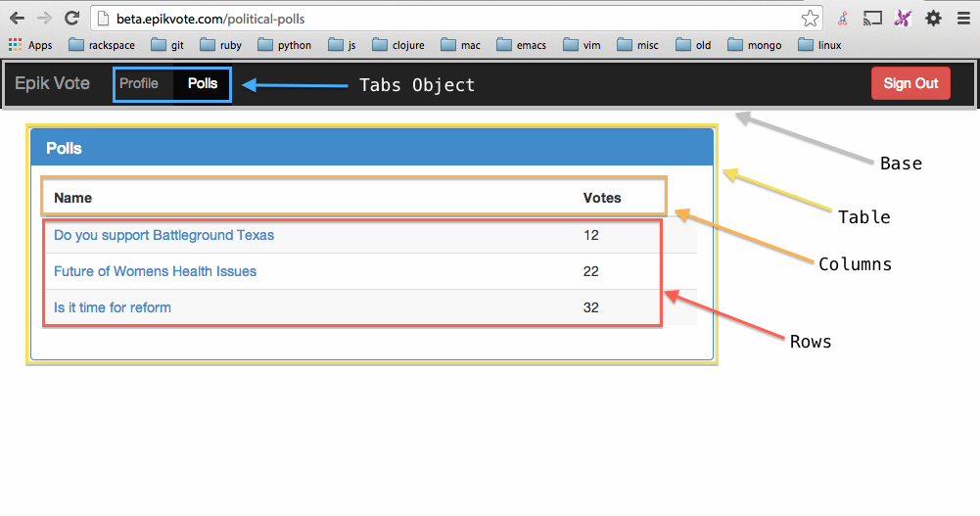This screenshot has height=516, width=980.
Task: Click the red molecule extension icon
Action: (843, 19)
